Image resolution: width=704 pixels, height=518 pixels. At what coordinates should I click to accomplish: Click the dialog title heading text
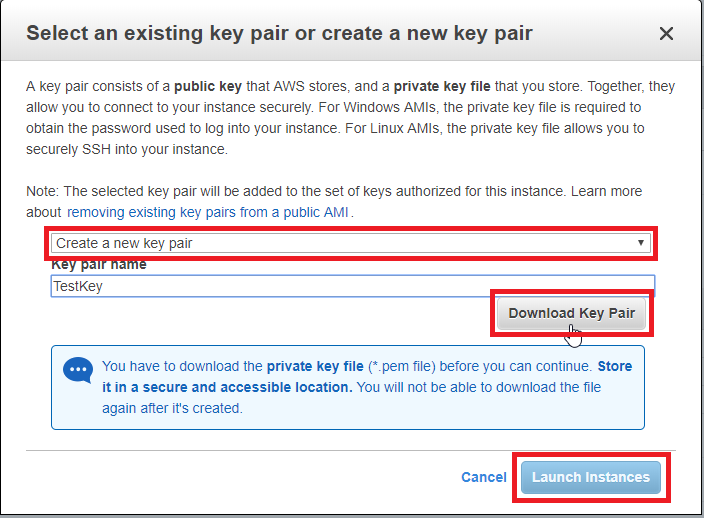tap(279, 33)
